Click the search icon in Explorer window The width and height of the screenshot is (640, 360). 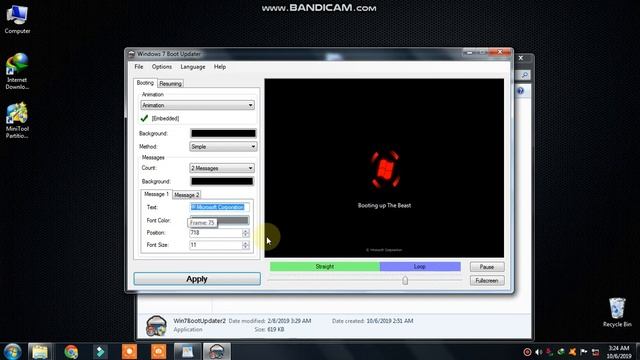point(524,75)
